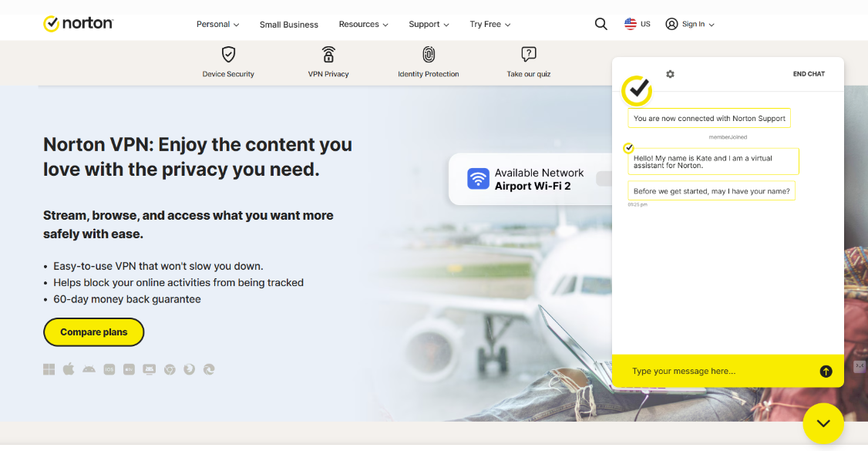Click the 'Airport Wi-Fi 2' network name
Viewport: 868px width, 451px height.
533,186
